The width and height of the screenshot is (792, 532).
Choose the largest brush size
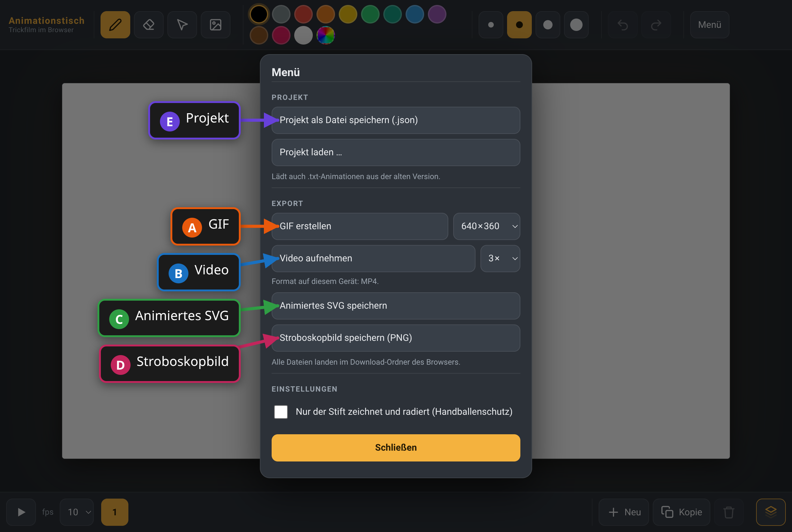[576, 25]
